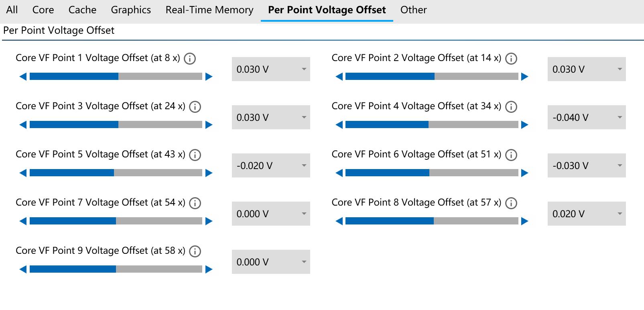Image resolution: width=644 pixels, height=310 pixels.
Task: Show info for Core VF Point 6
Action: pyautogui.click(x=511, y=155)
